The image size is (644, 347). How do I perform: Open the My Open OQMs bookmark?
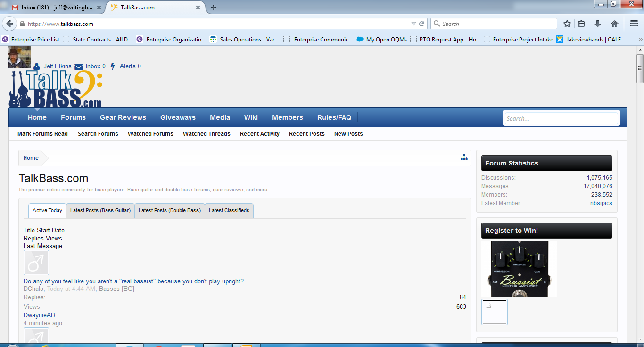click(x=382, y=40)
